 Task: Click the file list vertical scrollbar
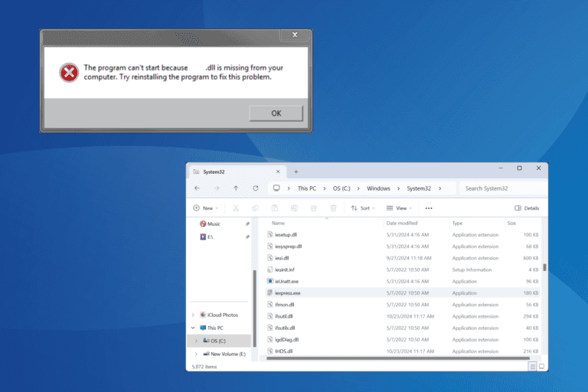pyautogui.click(x=544, y=267)
